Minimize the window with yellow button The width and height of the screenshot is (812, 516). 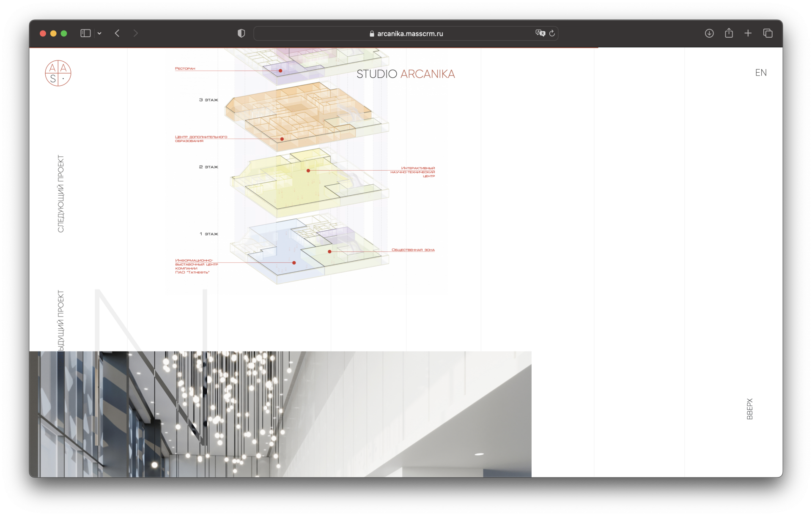click(x=53, y=33)
